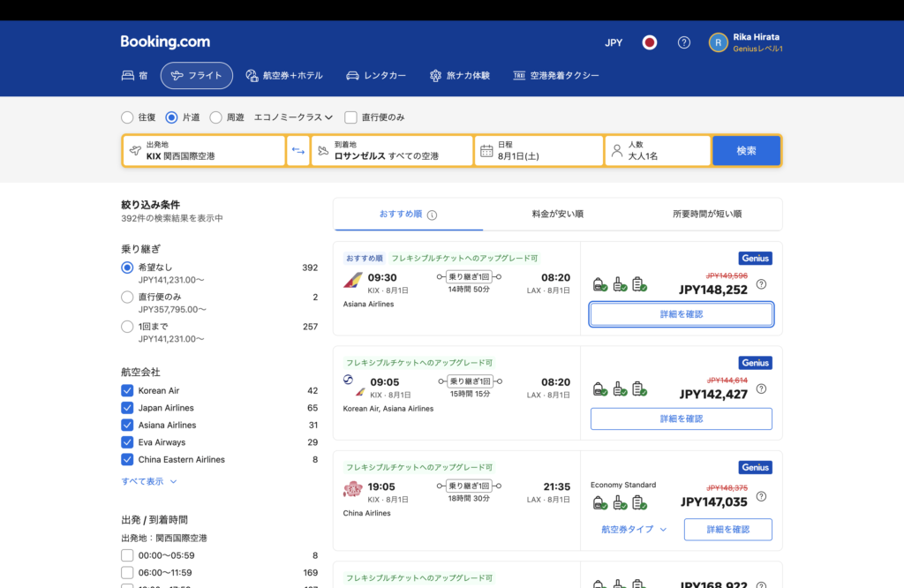Open the エコノミークラス cabin class dropdown
The width and height of the screenshot is (904, 588).
(293, 117)
